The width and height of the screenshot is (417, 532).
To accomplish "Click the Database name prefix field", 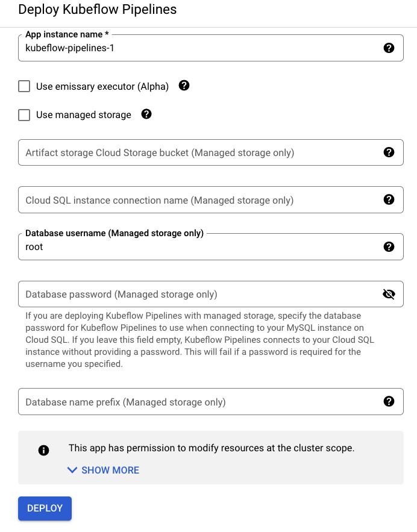I will click(199, 402).
